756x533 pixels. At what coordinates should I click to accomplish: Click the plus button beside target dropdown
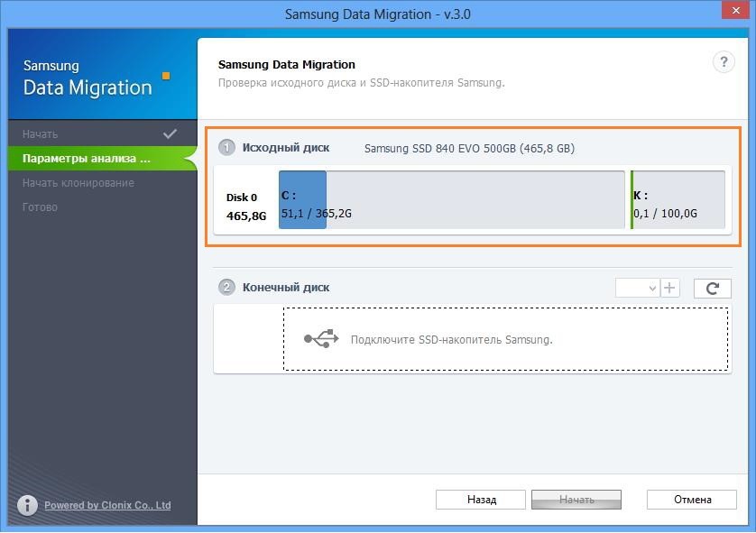(669, 288)
